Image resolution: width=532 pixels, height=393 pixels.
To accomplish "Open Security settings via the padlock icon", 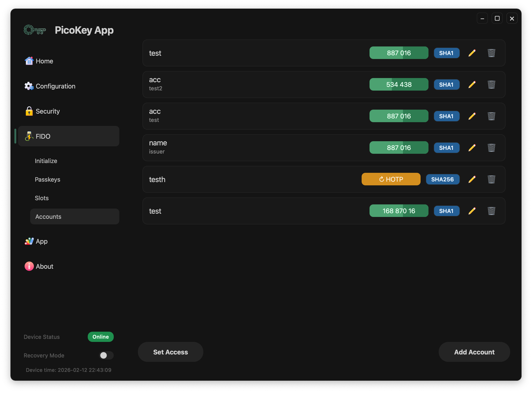I will pyautogui.click(x=29, y=111).
